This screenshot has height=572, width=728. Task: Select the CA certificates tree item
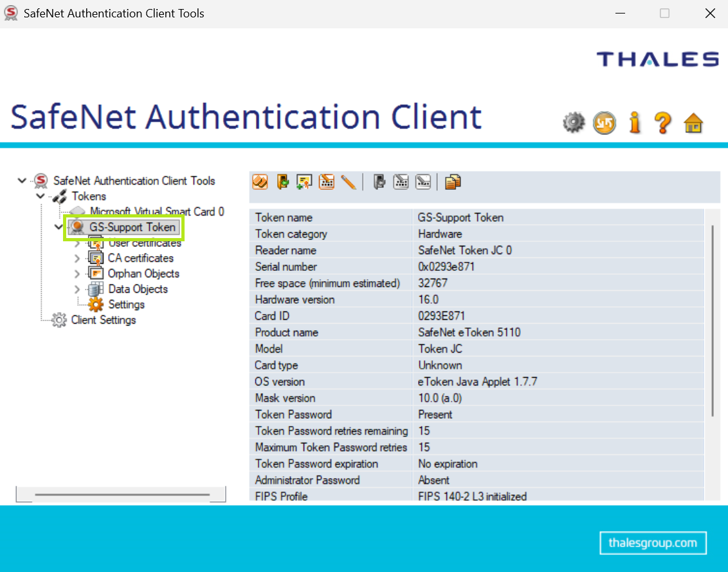[141, 259]
